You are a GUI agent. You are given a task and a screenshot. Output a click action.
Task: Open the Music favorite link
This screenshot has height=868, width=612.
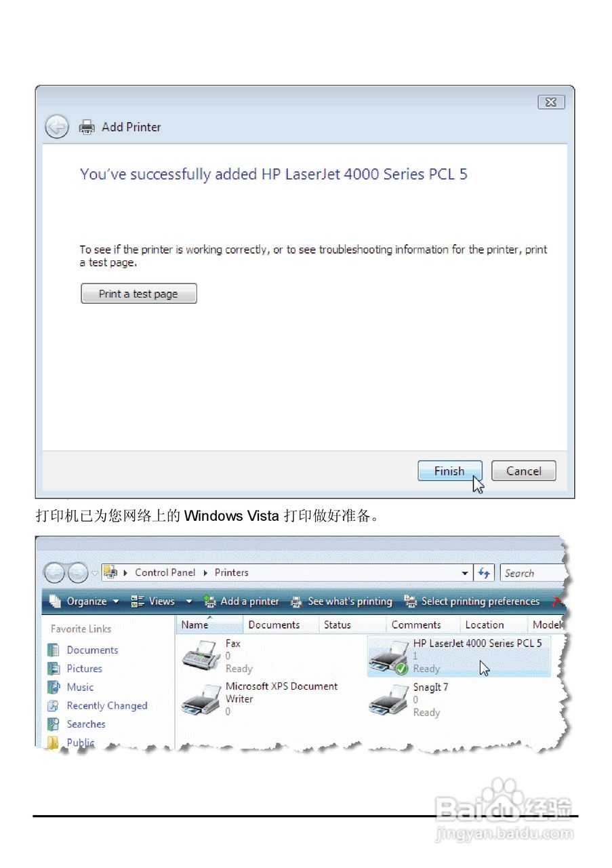point(80,687)
